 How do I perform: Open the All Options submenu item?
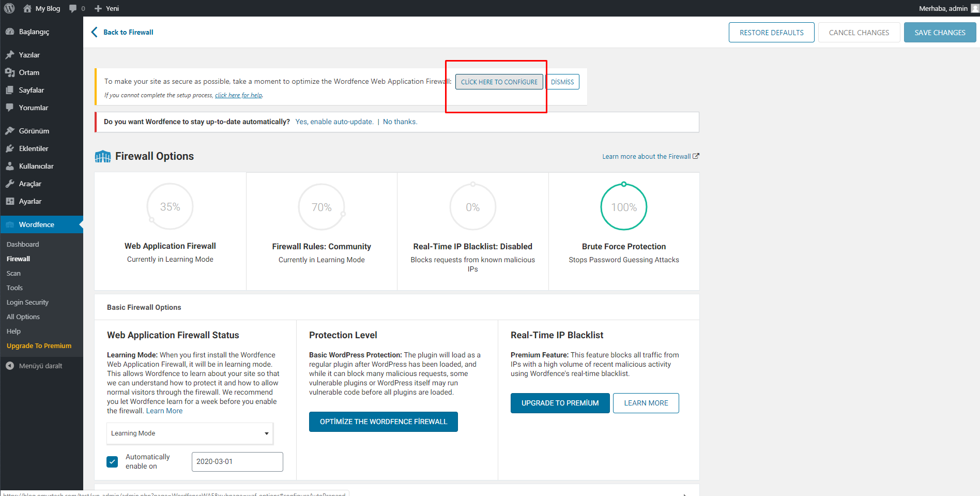point(23,317)
